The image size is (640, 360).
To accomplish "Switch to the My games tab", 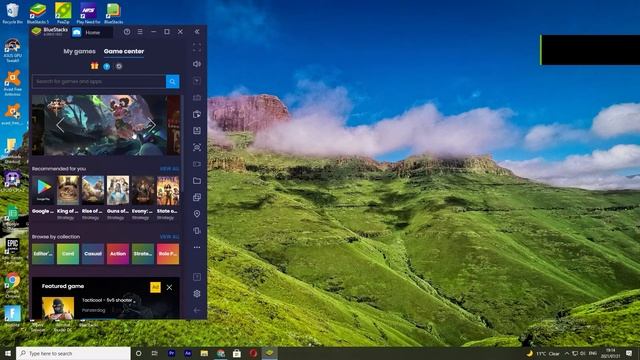I will [x=79, y=51].
